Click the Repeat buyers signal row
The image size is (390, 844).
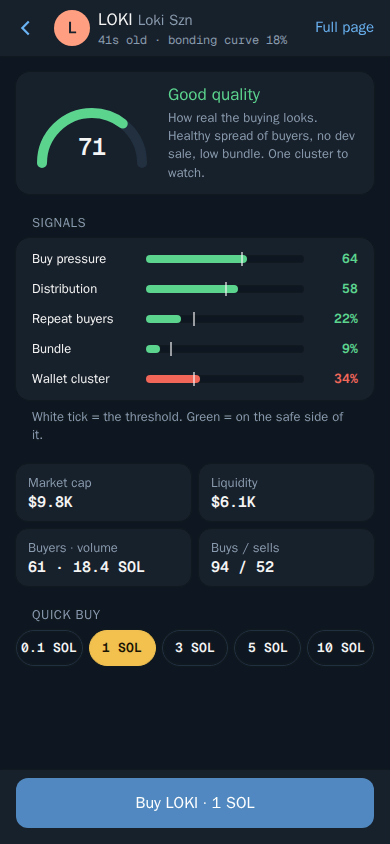pos(195,319)
